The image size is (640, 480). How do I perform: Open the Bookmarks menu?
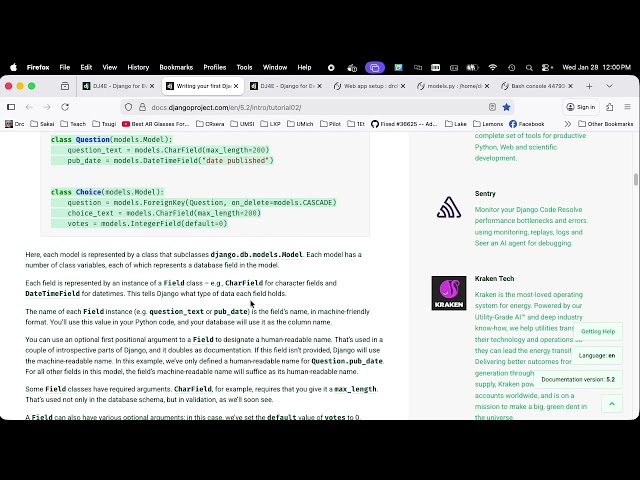click(x=176, y=67)
